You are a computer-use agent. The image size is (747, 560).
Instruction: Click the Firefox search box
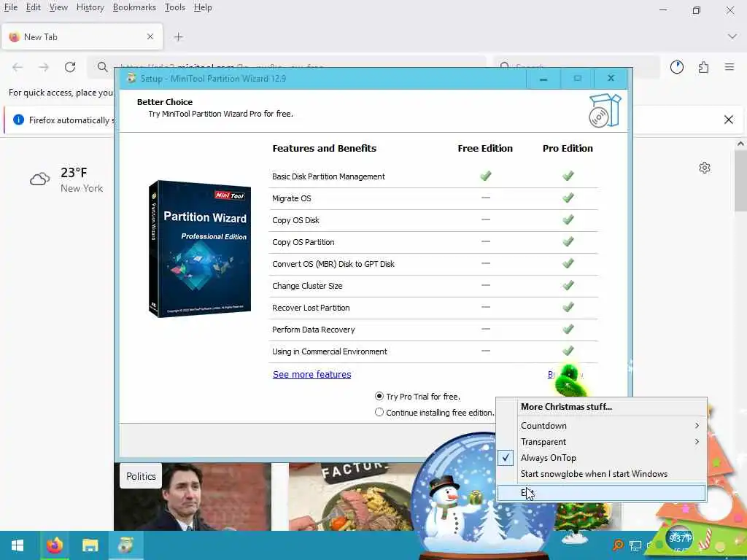(577, 67)
